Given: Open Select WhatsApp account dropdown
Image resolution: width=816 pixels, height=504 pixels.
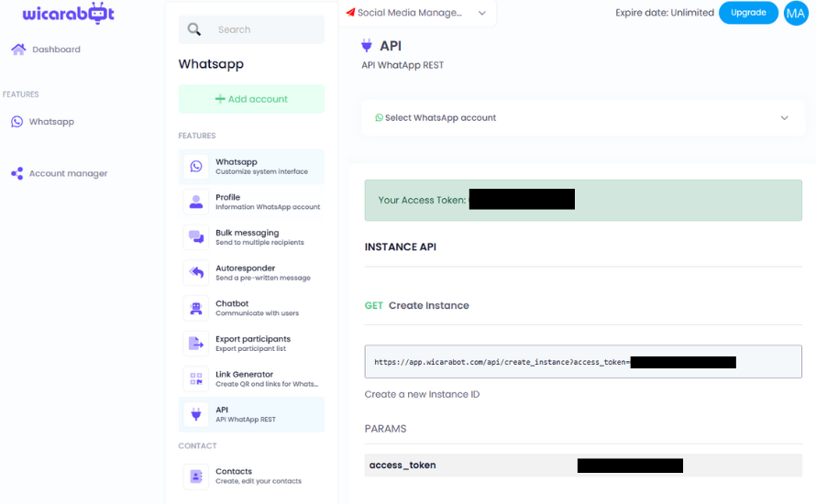Looking at the screenshot, I should [583, 118].
